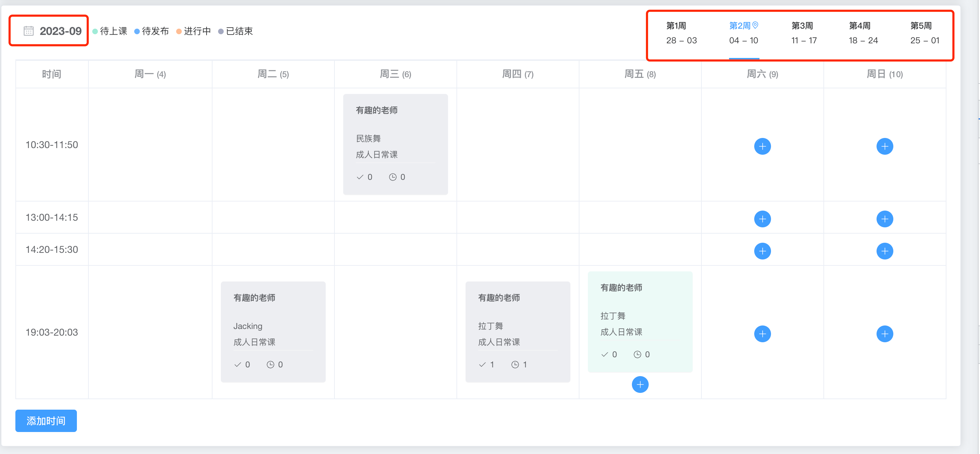
Task: Open the Thursday 拉丁舞 class card
Action: 517,331
